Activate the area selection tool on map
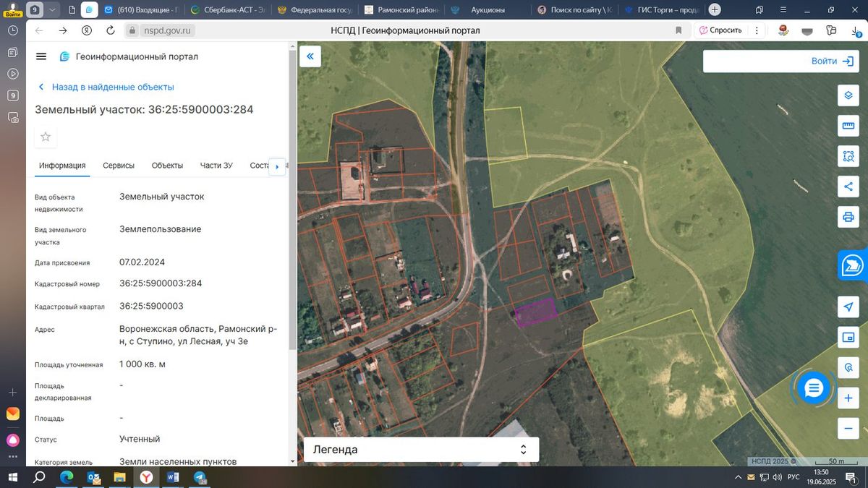This screenshot has height=488, width=868. pos(848,155)
